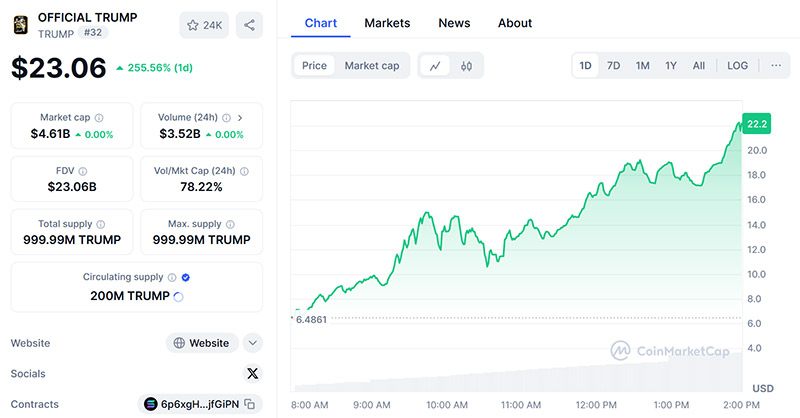Click the 12:00 PM axis label

click(x=596, y=405)
